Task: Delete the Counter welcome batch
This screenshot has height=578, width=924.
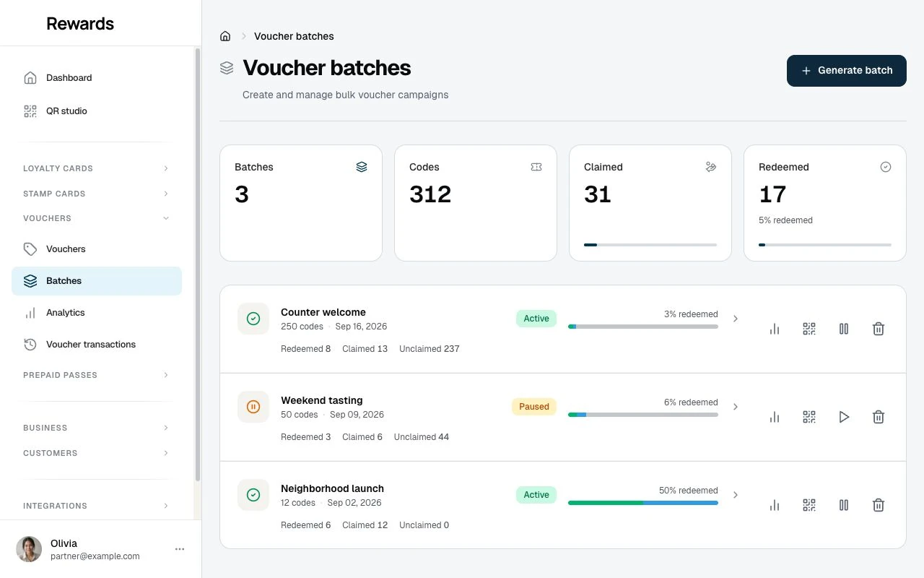Action: (879, 329)
